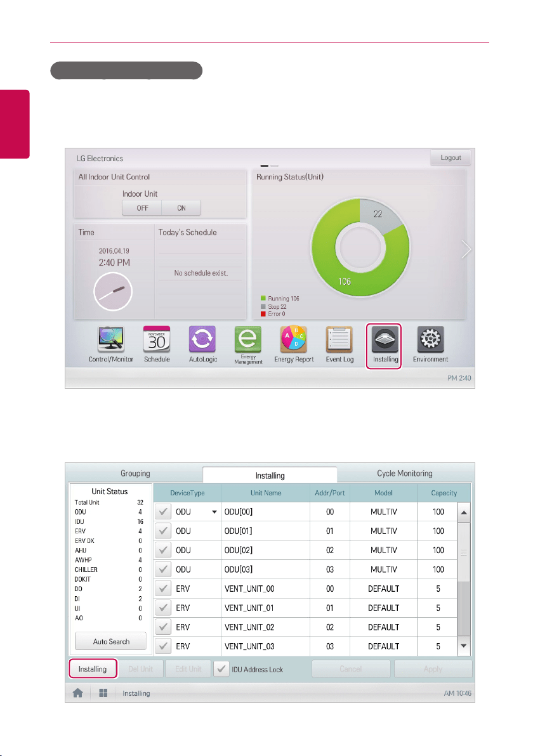The image size is (533, 756).
Task: Click the 'Running 106' legend text
Action: (x=284, y=299)
